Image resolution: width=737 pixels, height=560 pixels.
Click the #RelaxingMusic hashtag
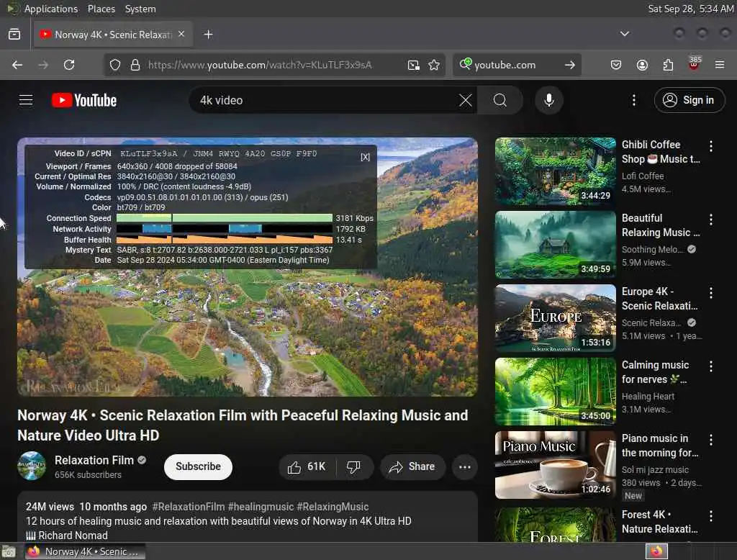coord(333,507)
